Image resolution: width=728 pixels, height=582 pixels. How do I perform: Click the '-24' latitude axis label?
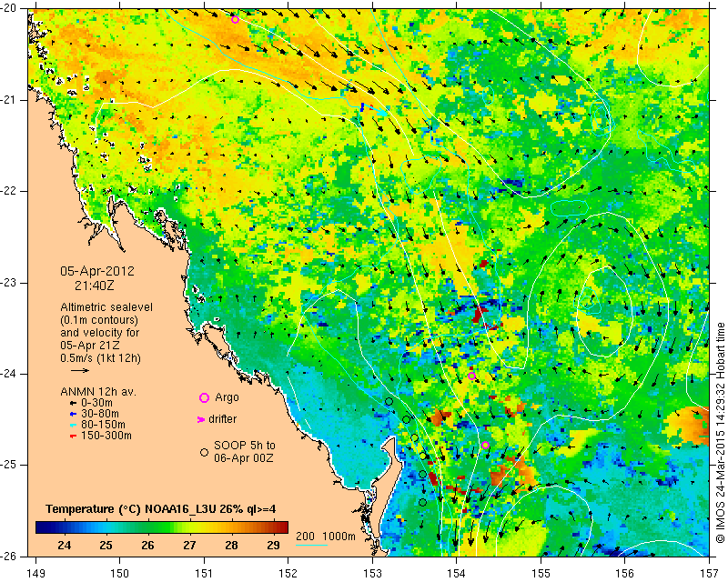[x=9, y=374]
